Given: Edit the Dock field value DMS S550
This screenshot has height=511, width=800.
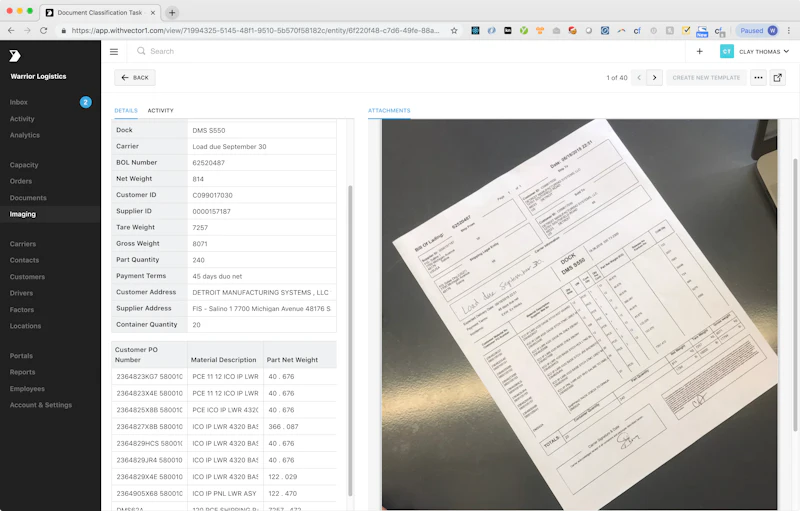Looking at the screenshot, I should click(262, 130).
